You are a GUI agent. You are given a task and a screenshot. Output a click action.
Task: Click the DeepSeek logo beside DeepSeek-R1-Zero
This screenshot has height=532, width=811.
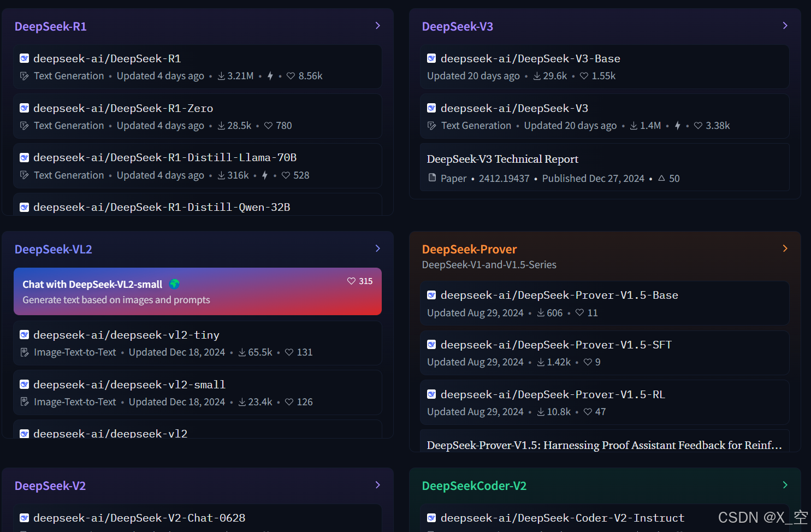tap(25, 108)
